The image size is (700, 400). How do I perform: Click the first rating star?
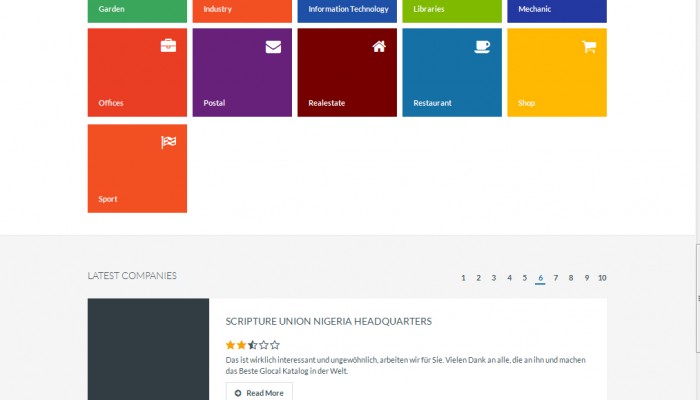(x=230, y=345)
